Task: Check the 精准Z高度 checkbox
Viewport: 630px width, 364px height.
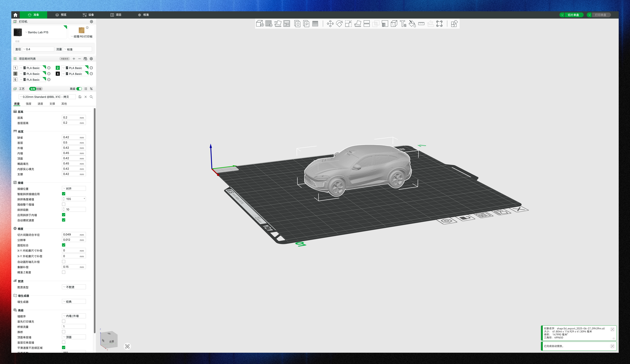Action: pyautogui.click(x=64, y=272)
